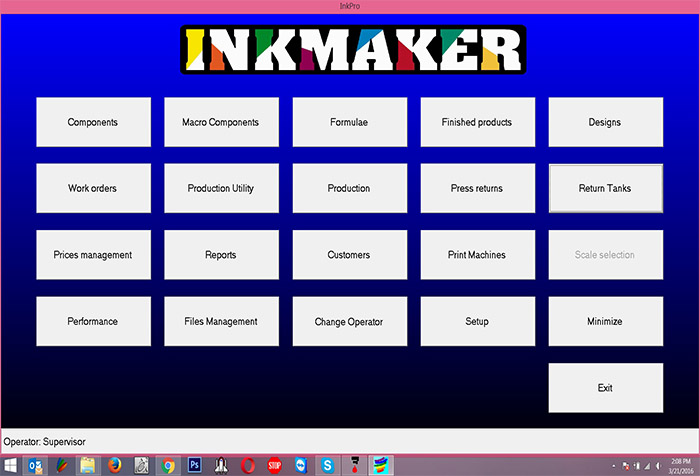700x476 pixels.
Task: Open Opera browser taskbar icon
Action: coord(248,466)
